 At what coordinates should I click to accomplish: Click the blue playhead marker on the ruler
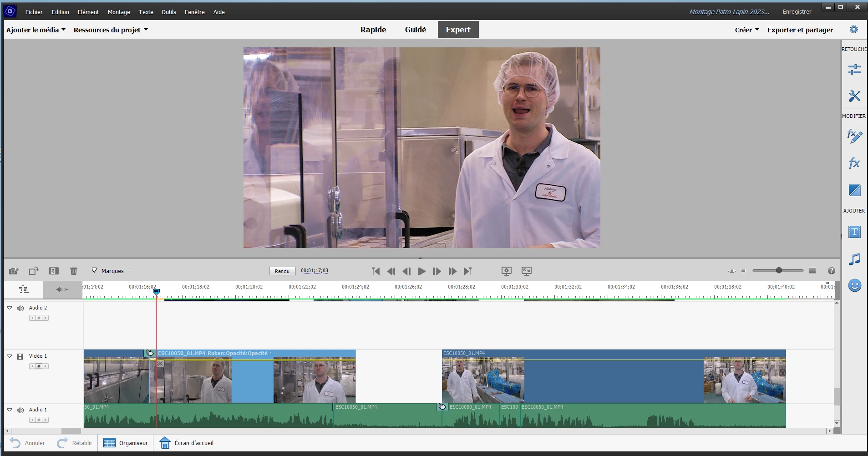pos(156,292)
